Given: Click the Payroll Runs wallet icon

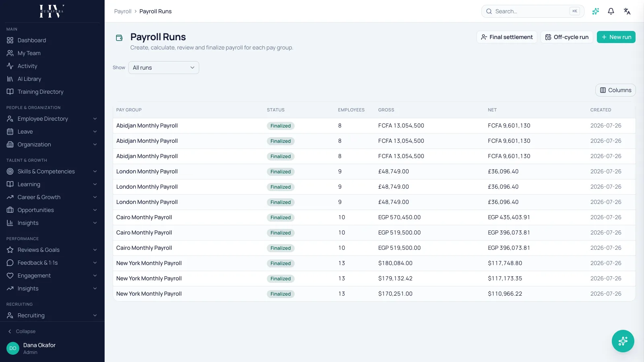Looking at the screenshot, I should pyautogui.click(x=119, y=38).
